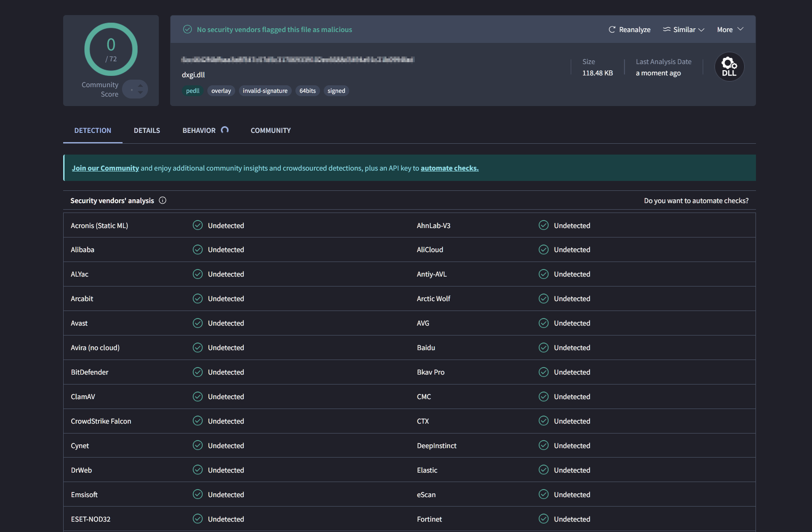This screenshot has height=532, width=812.
Task: Click the shield checkmark in the malicious banner
Action: pos(187,29)
